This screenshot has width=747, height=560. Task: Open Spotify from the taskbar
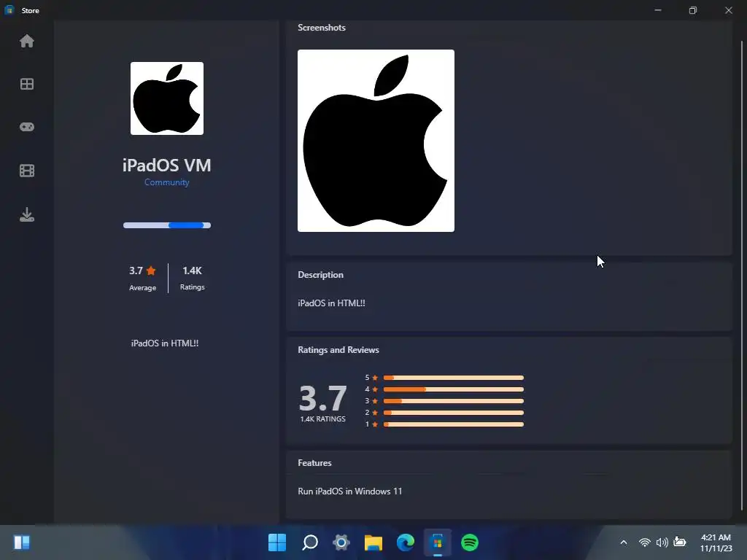pos(470,542)
